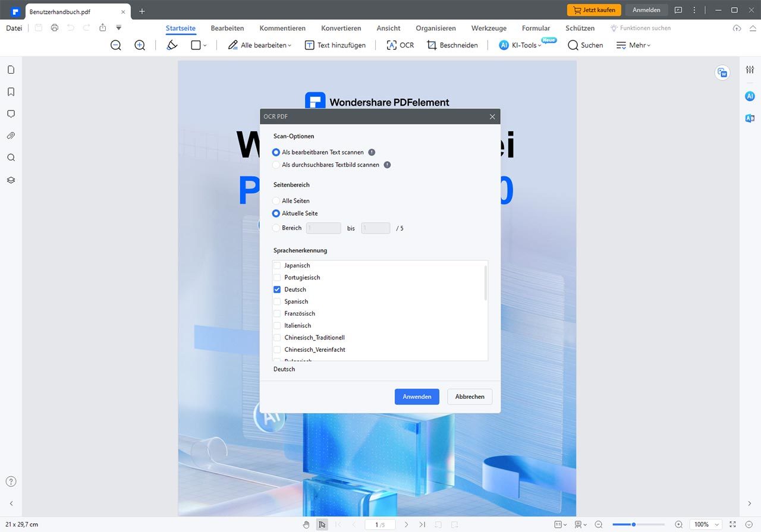Click the print icon in quick toolbar
This screenshot has width=761, height=532.
tap(55, 28)
